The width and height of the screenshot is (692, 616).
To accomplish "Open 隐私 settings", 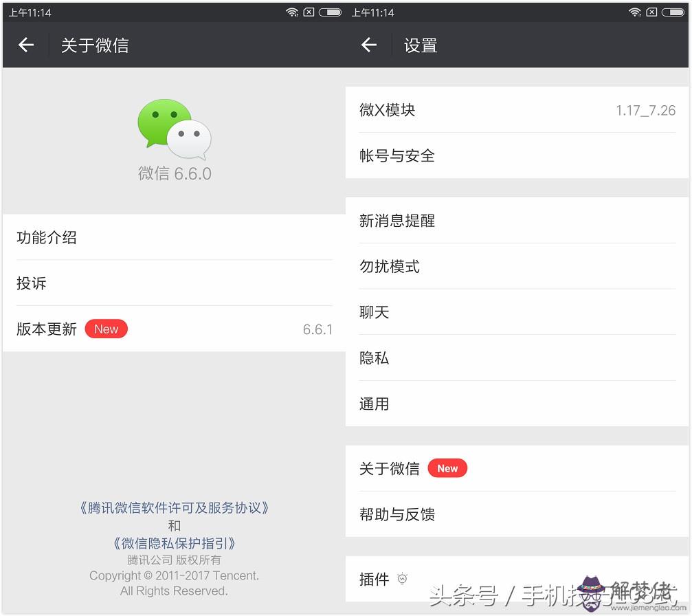I will tap(517, 357).
